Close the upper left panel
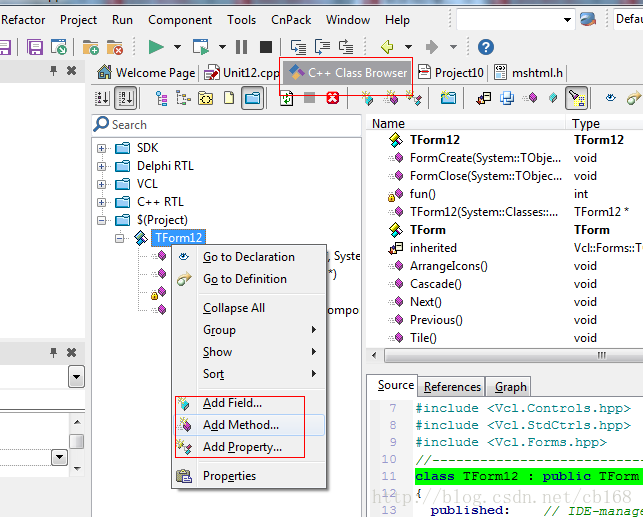 pos(71,71)
